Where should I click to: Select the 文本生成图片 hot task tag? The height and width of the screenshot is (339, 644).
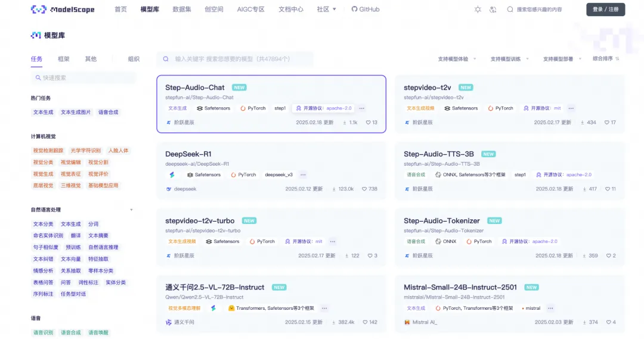coord(76,112)
